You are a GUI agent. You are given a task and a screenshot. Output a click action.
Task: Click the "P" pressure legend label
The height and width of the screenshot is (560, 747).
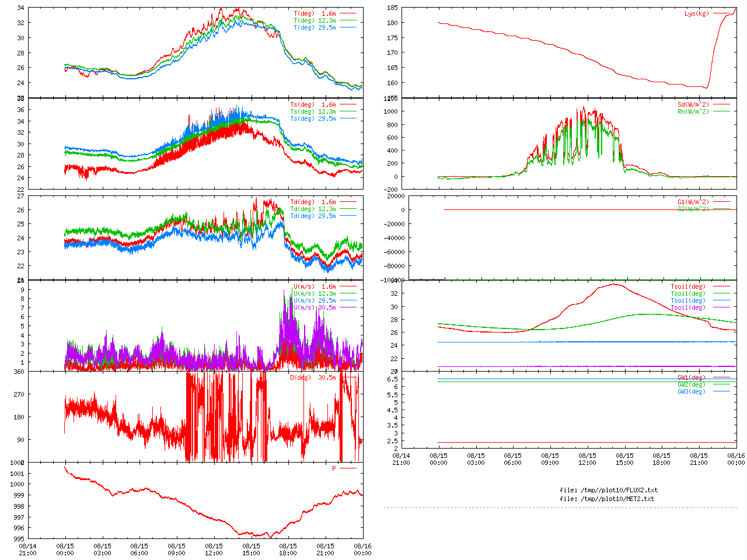[334, 468]
